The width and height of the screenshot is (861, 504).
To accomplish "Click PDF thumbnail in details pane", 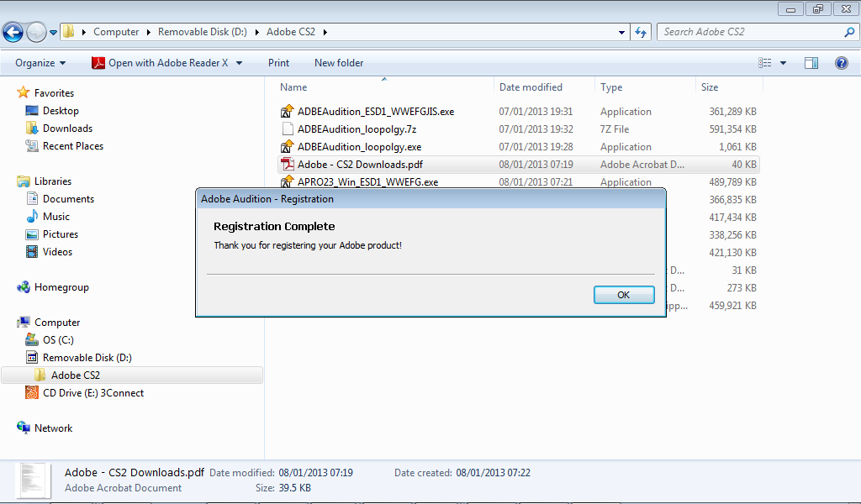I will tap(33, 481).
